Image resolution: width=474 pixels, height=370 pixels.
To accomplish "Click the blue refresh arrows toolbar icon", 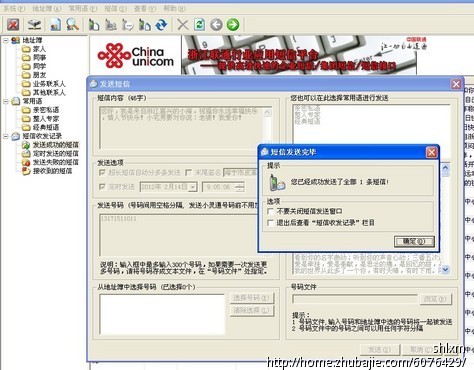I will point(162,25).
